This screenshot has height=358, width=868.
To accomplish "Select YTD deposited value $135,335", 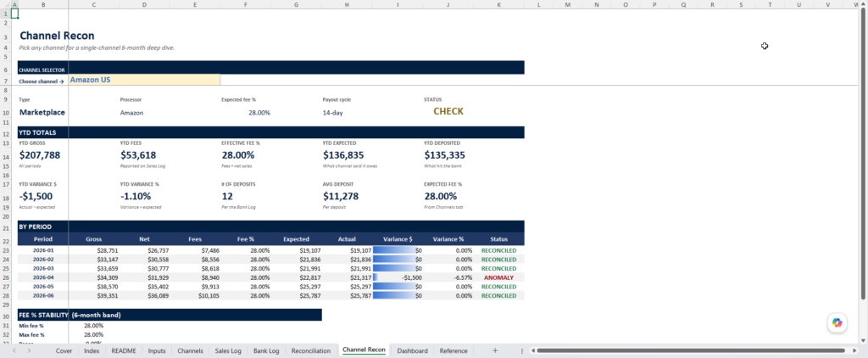I will 445,155.
